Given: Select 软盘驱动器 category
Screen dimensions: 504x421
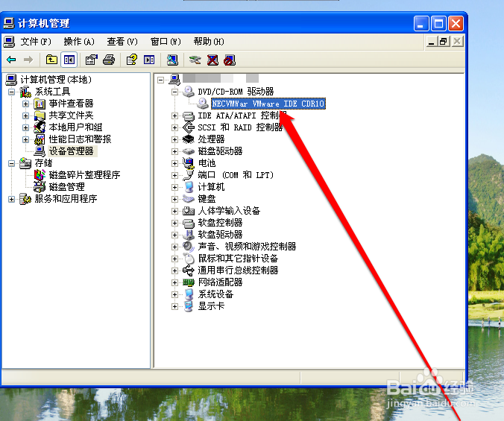Looking at the screenshot, I should pos(220,235).
